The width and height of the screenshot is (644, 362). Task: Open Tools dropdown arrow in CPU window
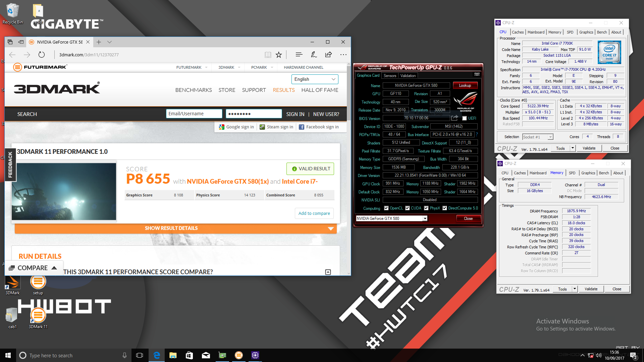coord(573,148)
